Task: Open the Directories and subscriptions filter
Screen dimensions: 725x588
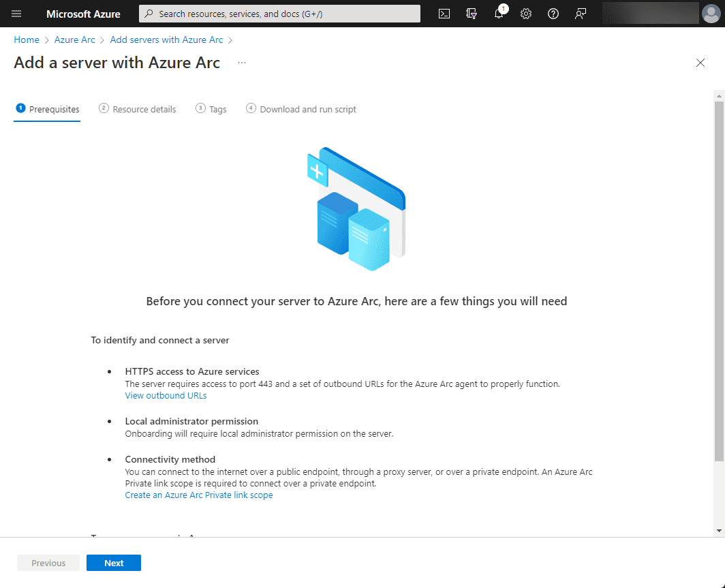Action: [x=471, y=14]
